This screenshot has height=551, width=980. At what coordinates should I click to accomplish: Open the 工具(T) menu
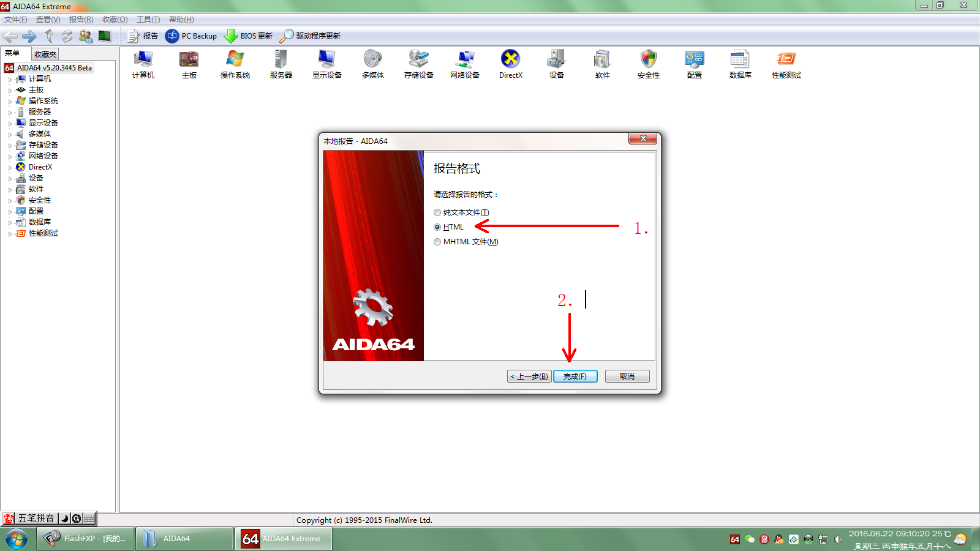148,20
